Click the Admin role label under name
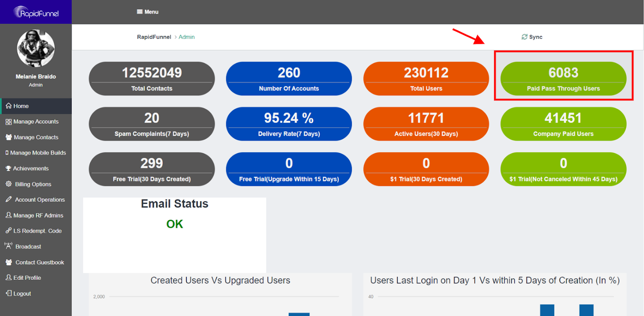Screen dimensions: 644x316 pyautogui.click(x=36, y=85)
